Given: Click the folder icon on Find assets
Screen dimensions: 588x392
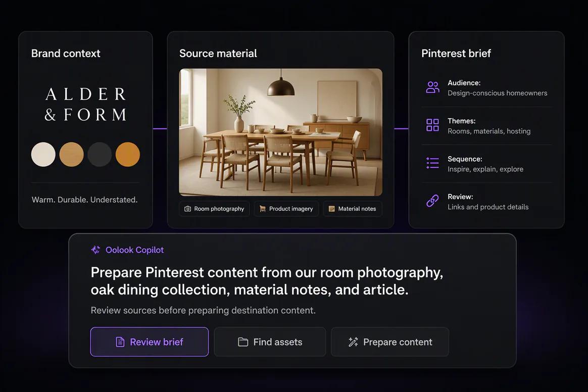Looking at the screenshot, I should 243,342.
